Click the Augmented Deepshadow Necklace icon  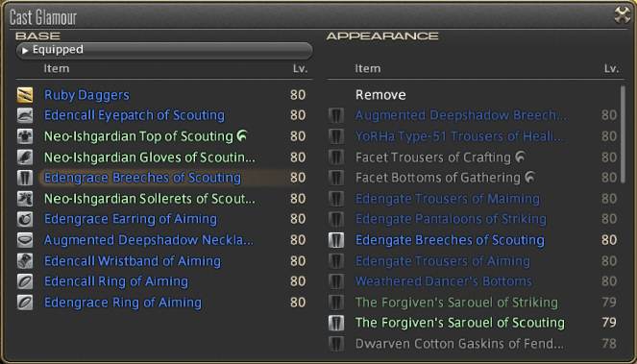(25, 240)
